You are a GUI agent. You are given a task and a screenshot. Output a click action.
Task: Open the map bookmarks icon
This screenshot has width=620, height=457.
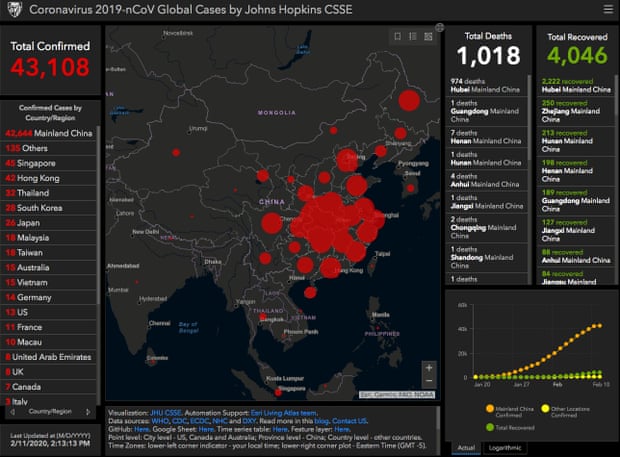coord(397,37)
